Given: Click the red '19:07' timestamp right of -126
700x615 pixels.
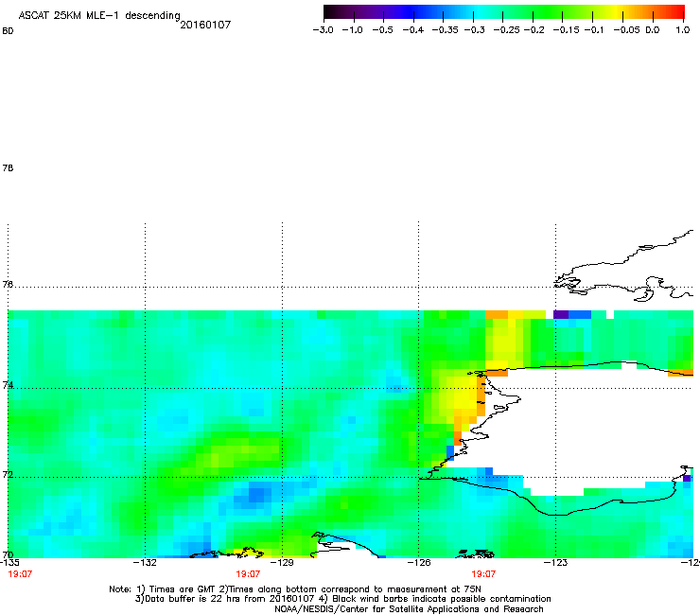Looking at the screenshot, I should coord(483,574).
